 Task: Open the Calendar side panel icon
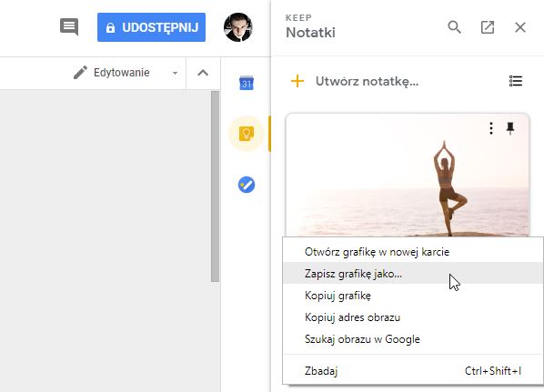[x=247, y=83]
